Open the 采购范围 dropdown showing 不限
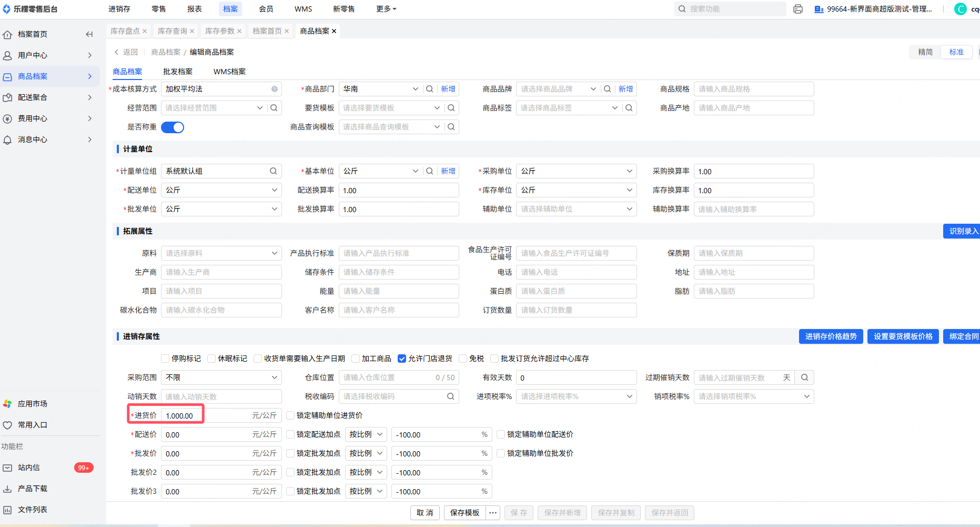The width and height of the screenshot is (980, 527). pyautogui.click(x=221, y=377)
